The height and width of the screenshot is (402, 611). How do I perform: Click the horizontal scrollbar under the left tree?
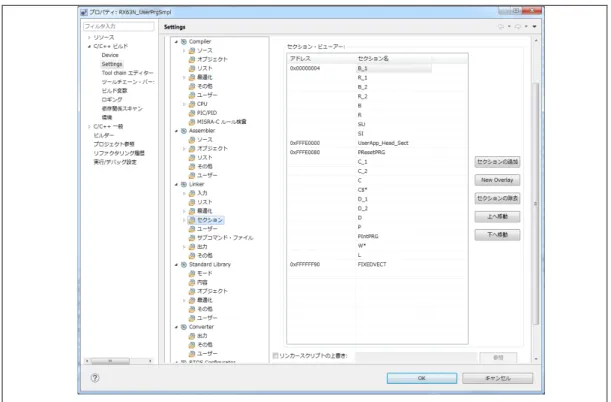110,361
